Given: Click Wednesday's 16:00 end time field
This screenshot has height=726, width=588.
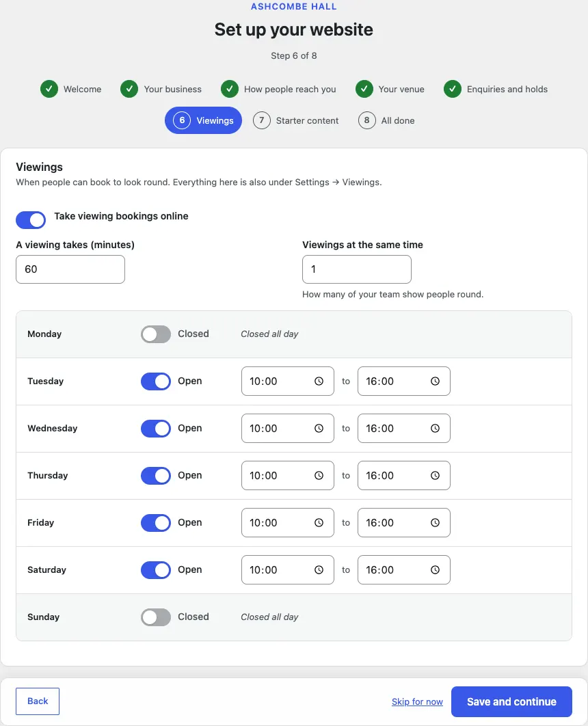Looking at the screenshot, I should (403, 428).
